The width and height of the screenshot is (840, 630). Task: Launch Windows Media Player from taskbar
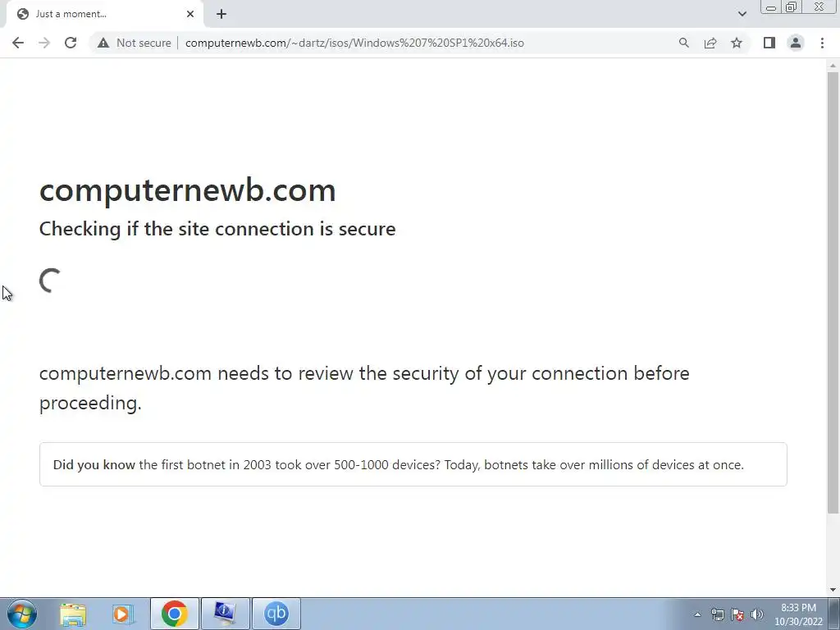pyautogui.click(x=123, y=614)
